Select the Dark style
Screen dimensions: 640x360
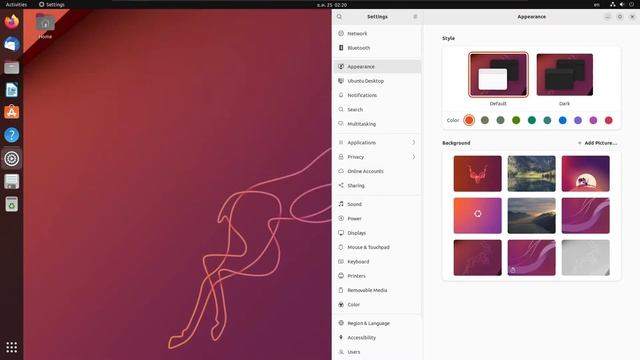[564, 75]
